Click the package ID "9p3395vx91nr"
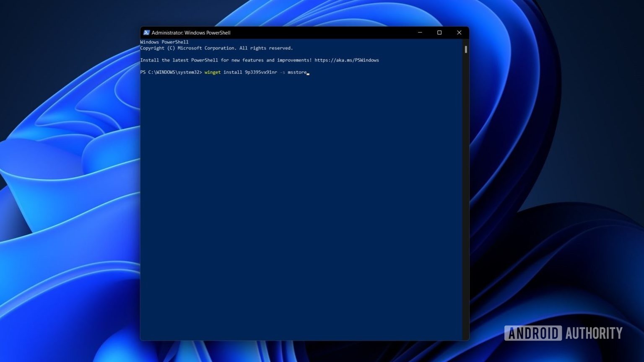The width and height of the screenshot is (644, 362). [x=261, y=72]
